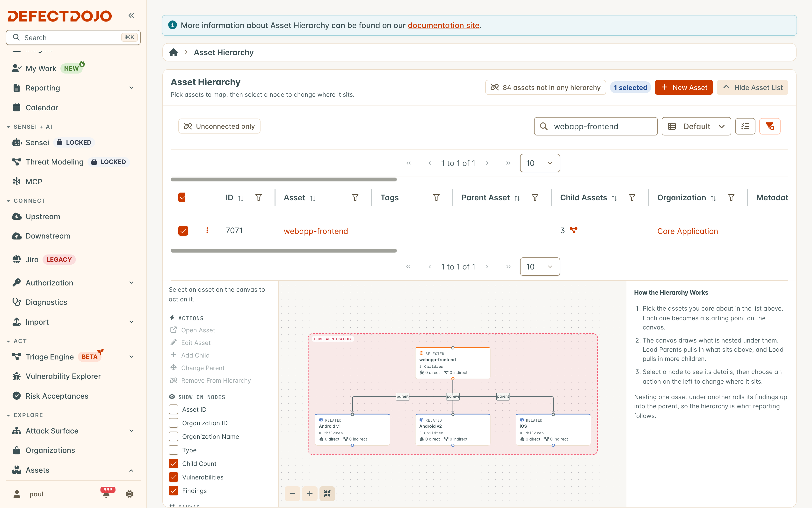Fit the canvas view to screen

coord(327,493)
